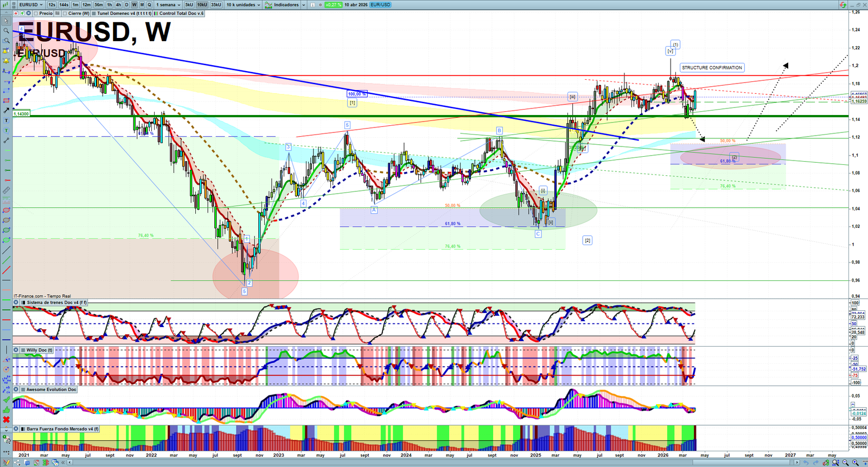Click the red X delete icon
This screenshot has height=467, width=868.
6,419
